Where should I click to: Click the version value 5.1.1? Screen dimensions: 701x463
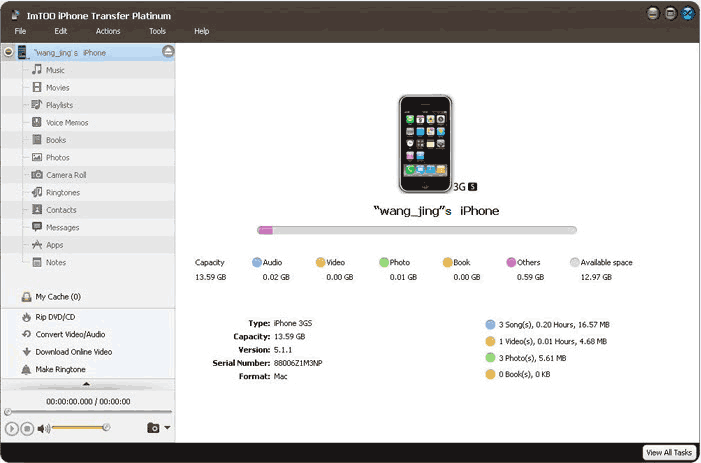(283, 350)
